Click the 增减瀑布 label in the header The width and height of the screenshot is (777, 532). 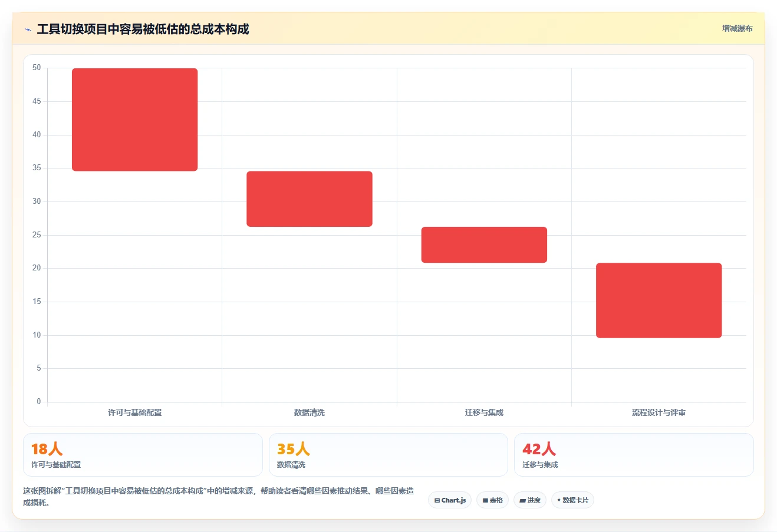737,28
